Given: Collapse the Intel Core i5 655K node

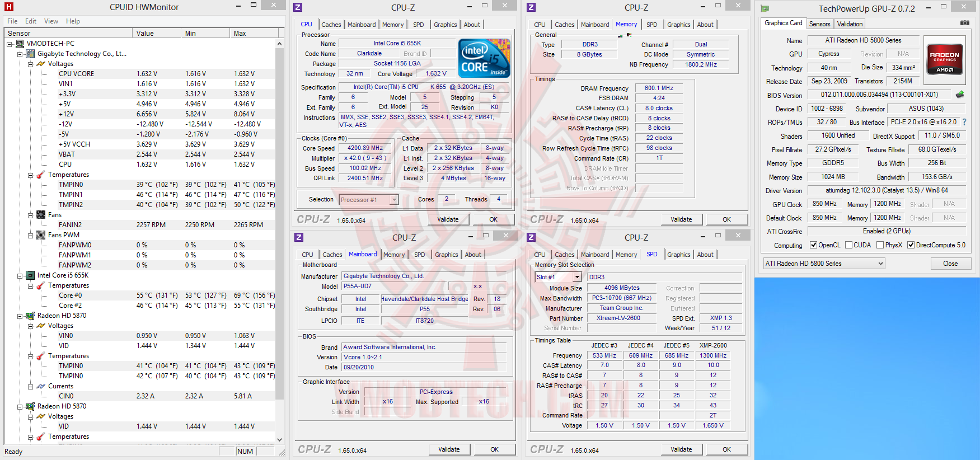Looking at the screenshot, I should [20, 275].
